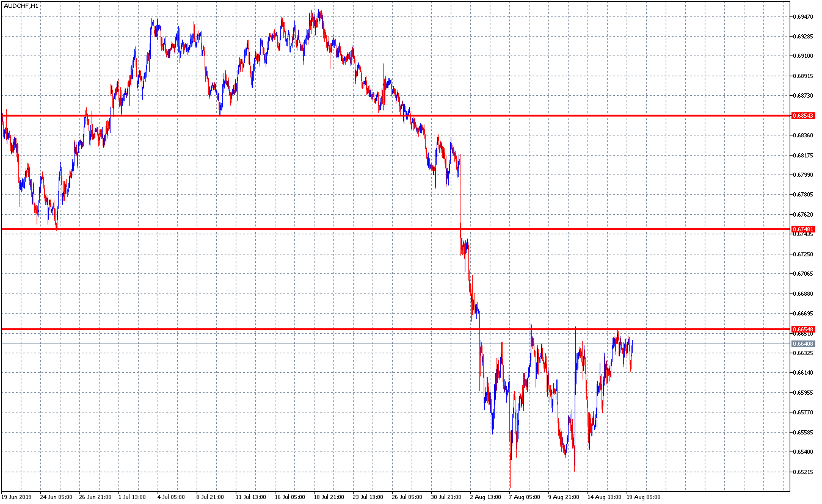
Task: Click the red 0.66548 price label
Action: pos(803,329)
